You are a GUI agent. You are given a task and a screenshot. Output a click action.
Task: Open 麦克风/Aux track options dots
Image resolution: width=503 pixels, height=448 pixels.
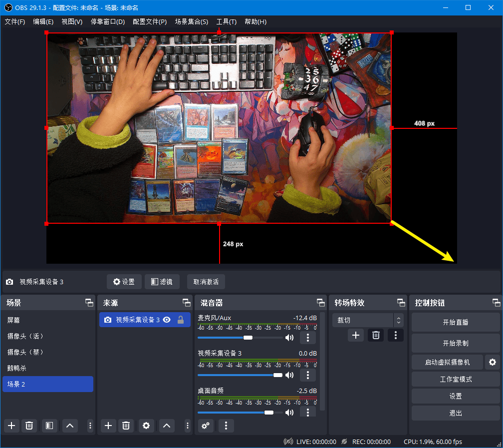click(307, 338)
